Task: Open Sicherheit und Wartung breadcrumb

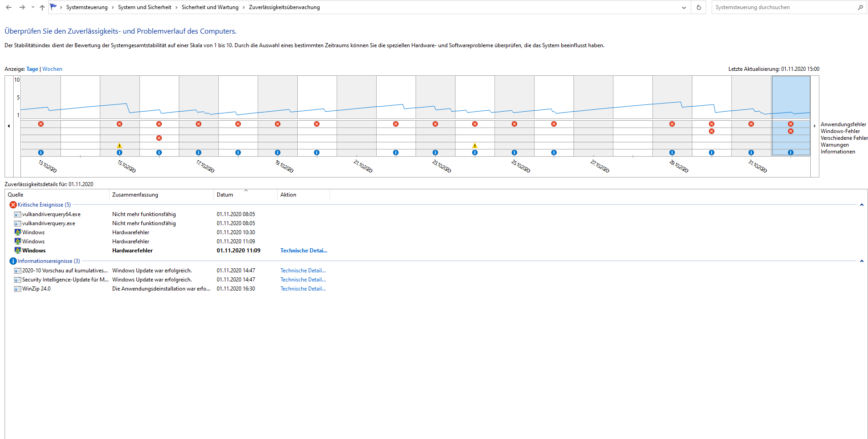Action: [210, 7]
